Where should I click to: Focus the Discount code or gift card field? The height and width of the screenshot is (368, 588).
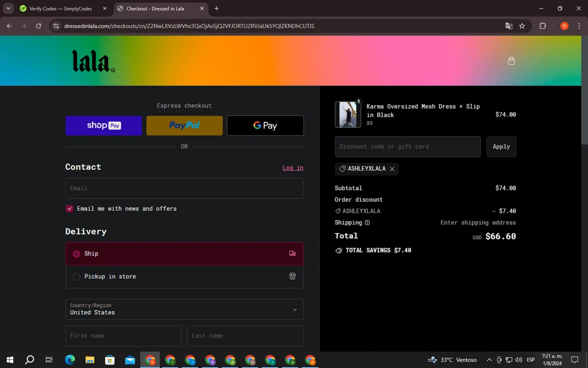(408, 147)
